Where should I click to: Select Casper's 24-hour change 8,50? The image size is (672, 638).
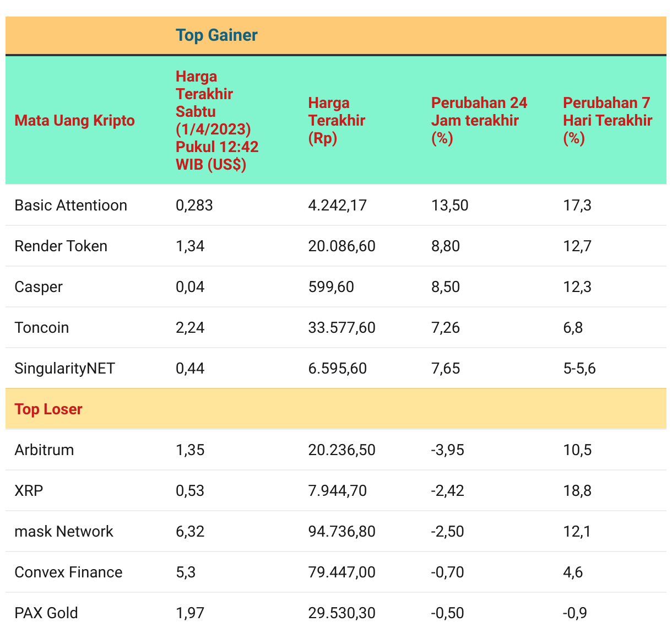[x=445, y=287]
